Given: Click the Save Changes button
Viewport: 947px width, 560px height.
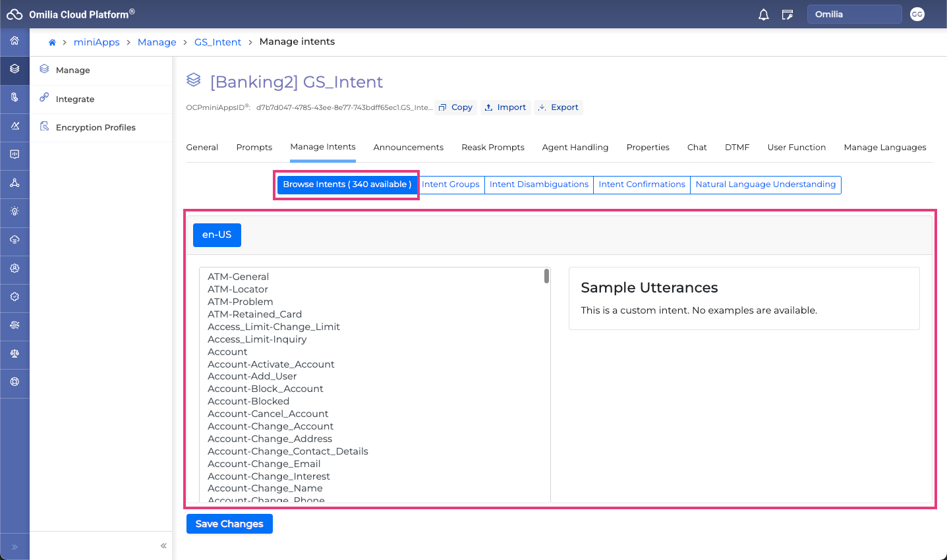Looking at the screenshot, I should [x=229, y=524].
